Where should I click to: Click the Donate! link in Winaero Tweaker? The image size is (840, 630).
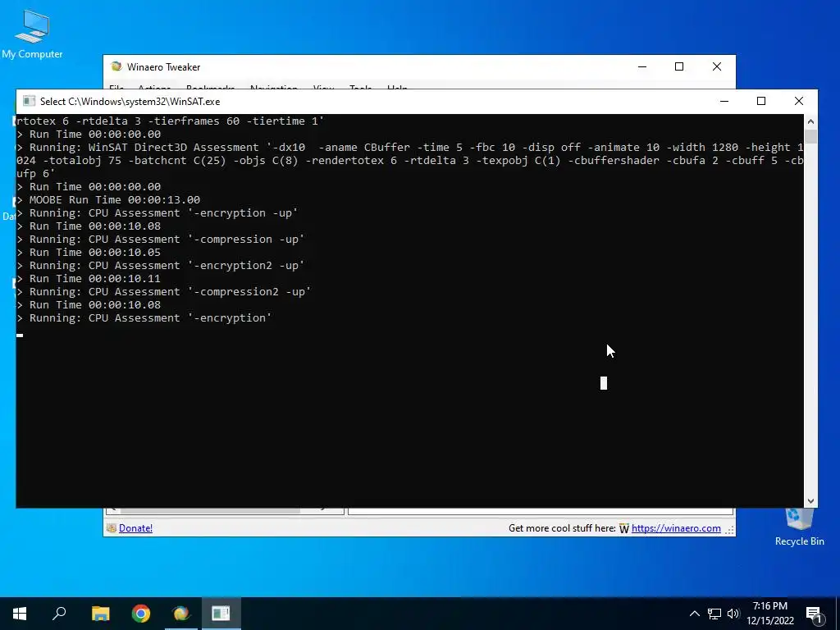[x=135, y=528]
